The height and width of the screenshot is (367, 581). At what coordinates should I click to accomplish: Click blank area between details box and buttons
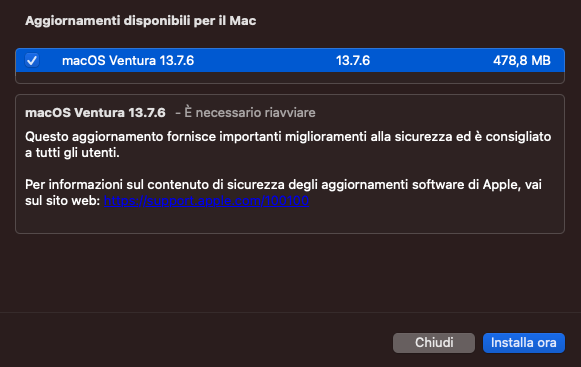290,272
